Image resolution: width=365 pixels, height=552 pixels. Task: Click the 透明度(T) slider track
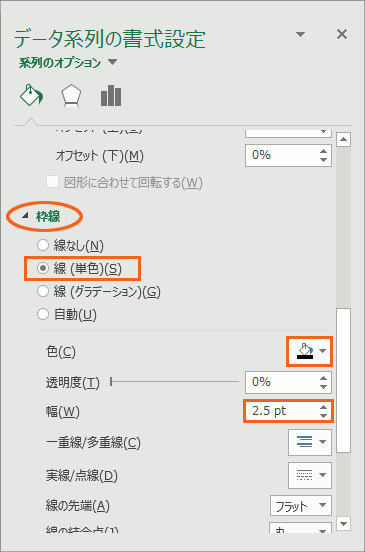175,382
